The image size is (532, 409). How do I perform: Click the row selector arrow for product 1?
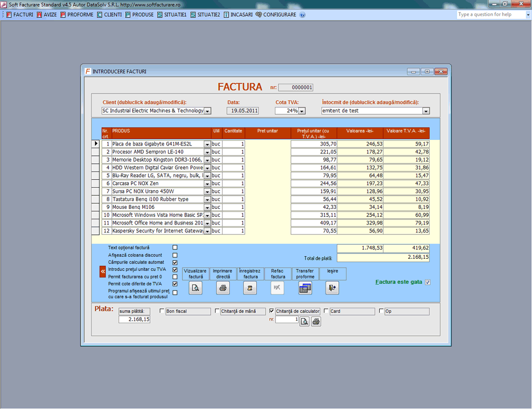(x=96, y=144)
